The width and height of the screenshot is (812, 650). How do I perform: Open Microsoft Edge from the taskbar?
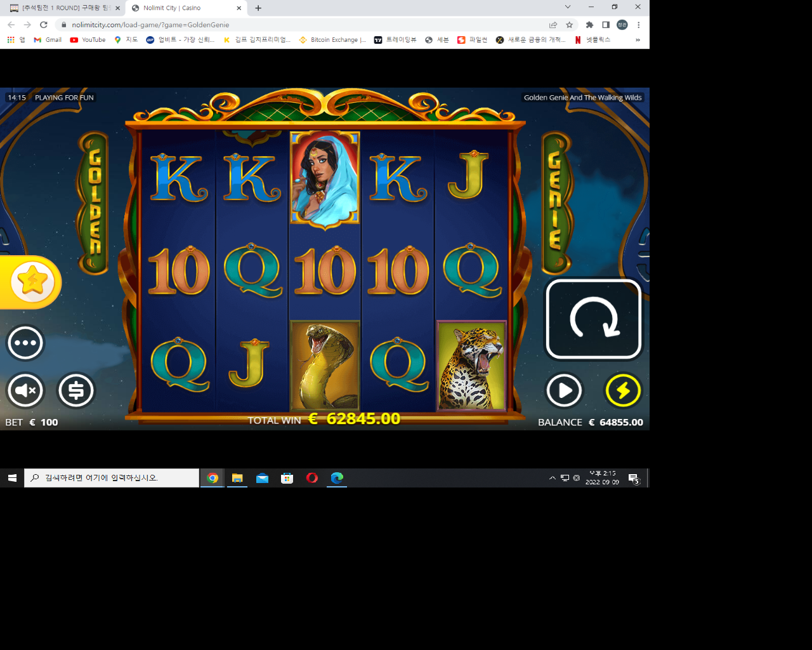click(337, 478)
